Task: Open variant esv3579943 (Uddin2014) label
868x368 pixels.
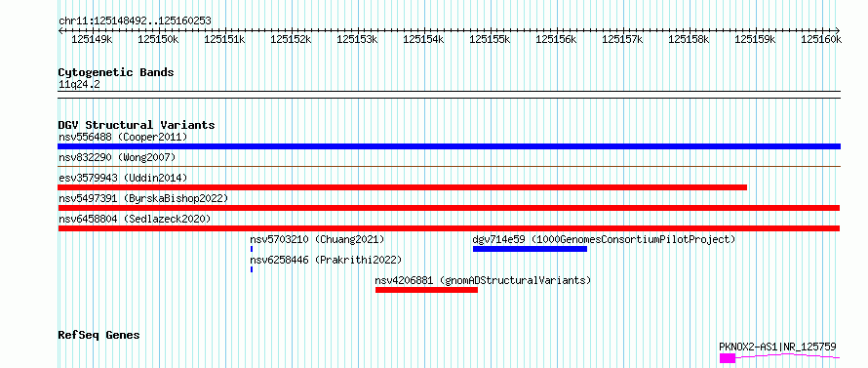Action: pos(124,178)
